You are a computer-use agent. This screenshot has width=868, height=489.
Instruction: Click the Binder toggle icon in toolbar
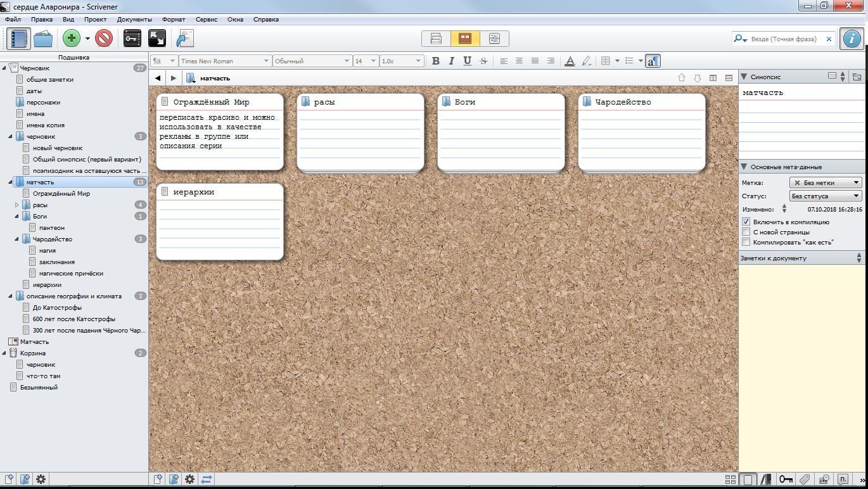pyautogui.click(x=18, y=39)
